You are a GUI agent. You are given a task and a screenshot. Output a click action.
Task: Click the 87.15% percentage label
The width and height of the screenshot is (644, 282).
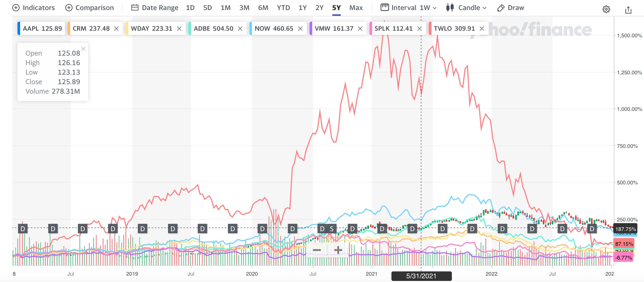624,244
